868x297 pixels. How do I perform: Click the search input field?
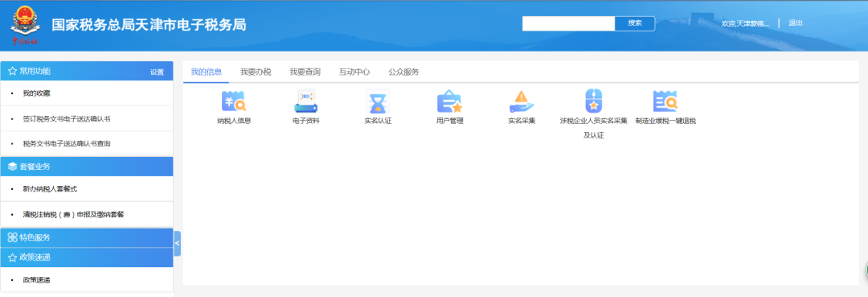pyautogui.click(x=568, y=23)
